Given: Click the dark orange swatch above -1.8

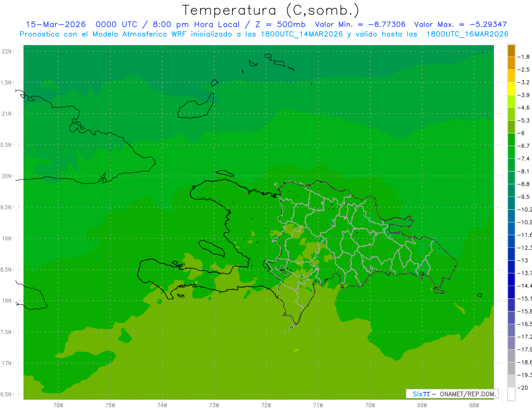Looking at the screenshot, I should (511, 51).
